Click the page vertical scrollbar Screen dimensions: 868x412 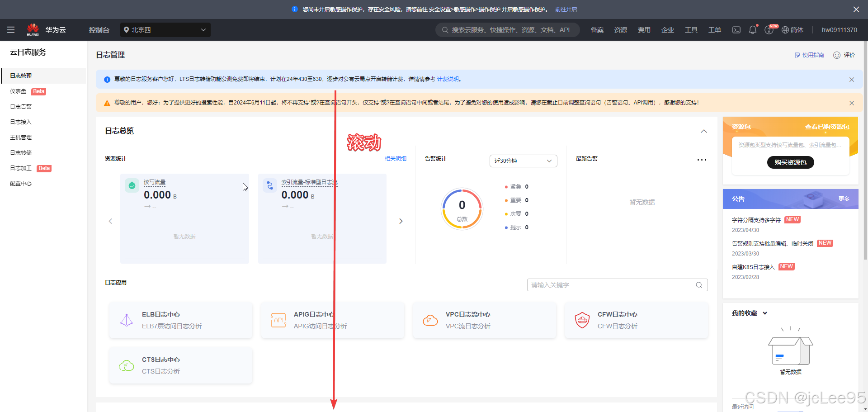(865, 149)
